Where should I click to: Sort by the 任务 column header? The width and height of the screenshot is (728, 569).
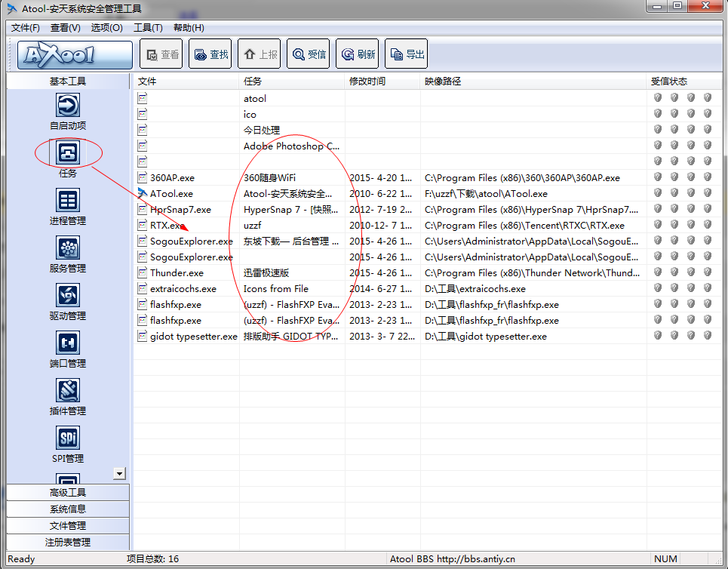click(292, 82)
